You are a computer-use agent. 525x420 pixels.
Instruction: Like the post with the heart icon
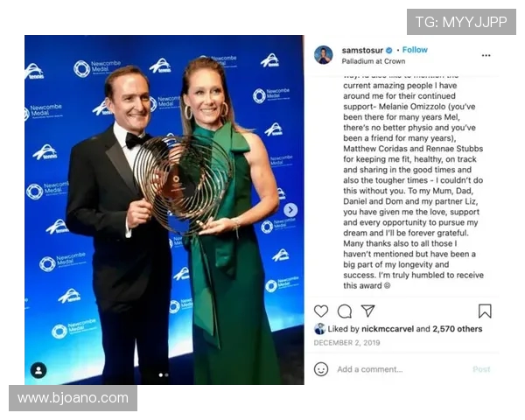321,311
